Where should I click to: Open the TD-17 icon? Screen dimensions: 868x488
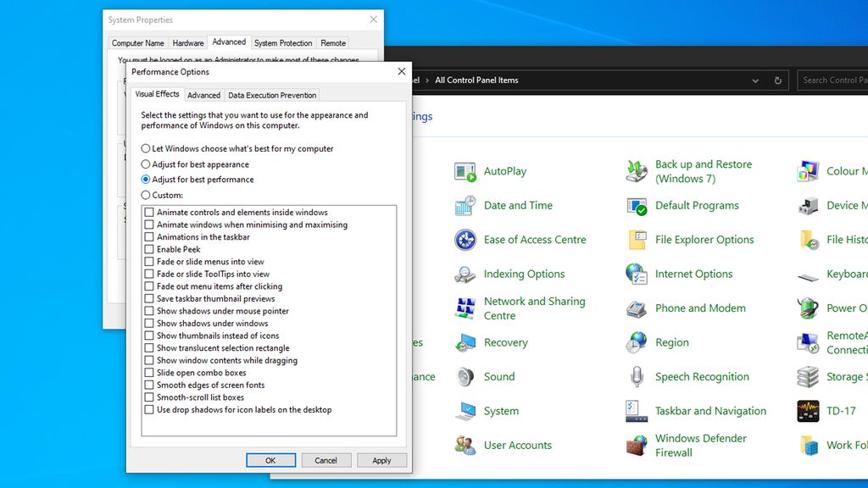click(x=808, y=412)
